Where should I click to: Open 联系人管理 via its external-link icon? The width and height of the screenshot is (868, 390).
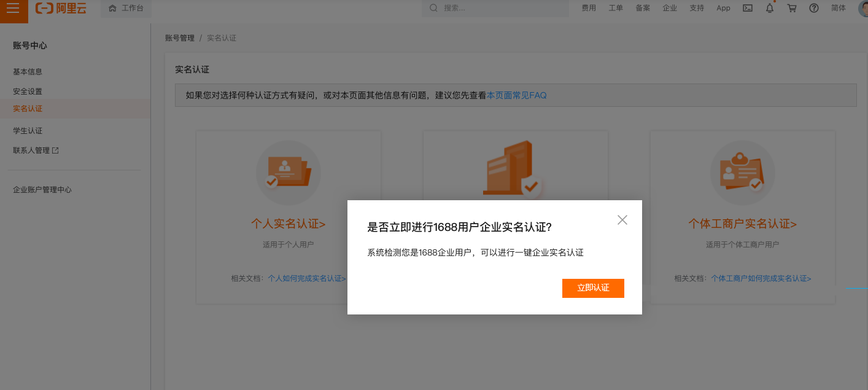point(55,150)
